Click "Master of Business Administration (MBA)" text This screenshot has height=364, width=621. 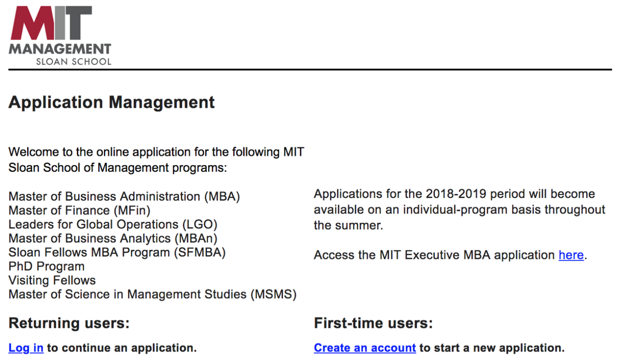click(x=124, y=197)
